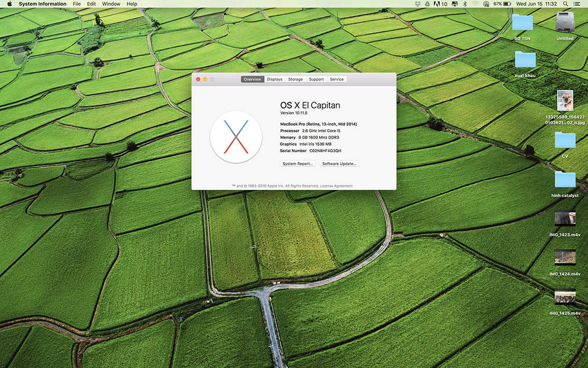
Task: Open the Help menu
Action: [x=132, y=4]
